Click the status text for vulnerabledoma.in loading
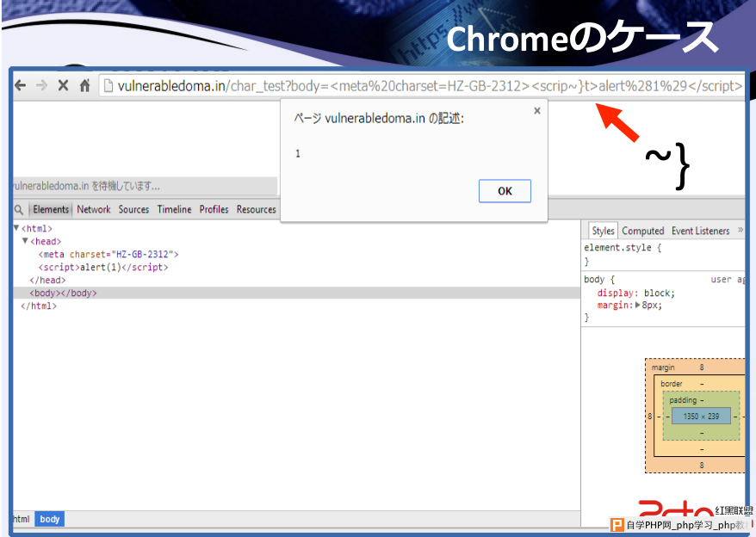Viewport: 756px width, 537px height. click(87, 186)
